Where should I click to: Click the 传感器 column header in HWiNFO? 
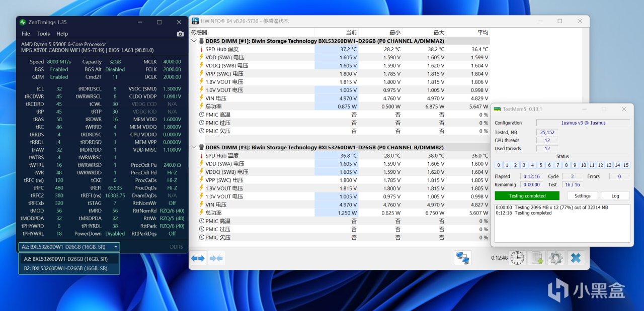(199, 32)
